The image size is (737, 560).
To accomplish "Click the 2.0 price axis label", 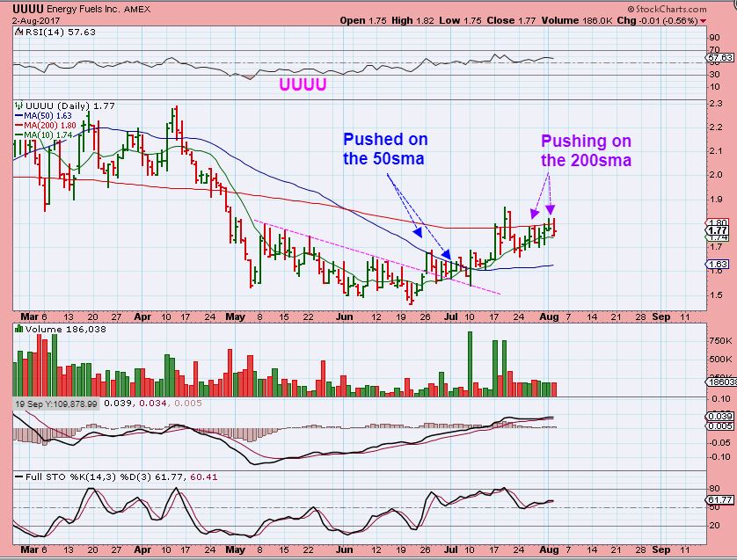I will pos(716,175).
